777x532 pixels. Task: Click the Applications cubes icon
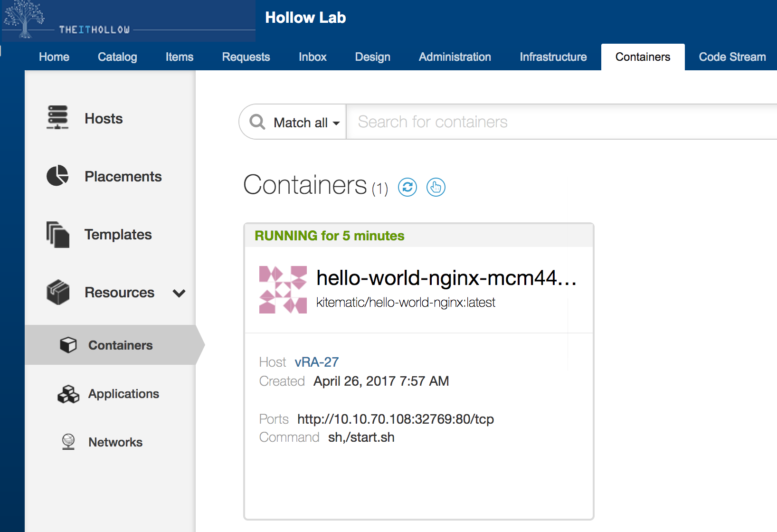coord(68,394)
